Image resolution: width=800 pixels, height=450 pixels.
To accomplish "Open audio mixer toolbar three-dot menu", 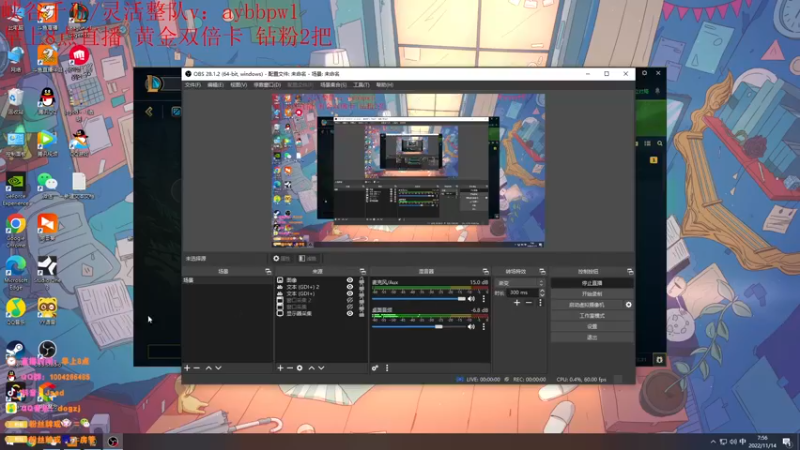I will click(x=387, y=368).
